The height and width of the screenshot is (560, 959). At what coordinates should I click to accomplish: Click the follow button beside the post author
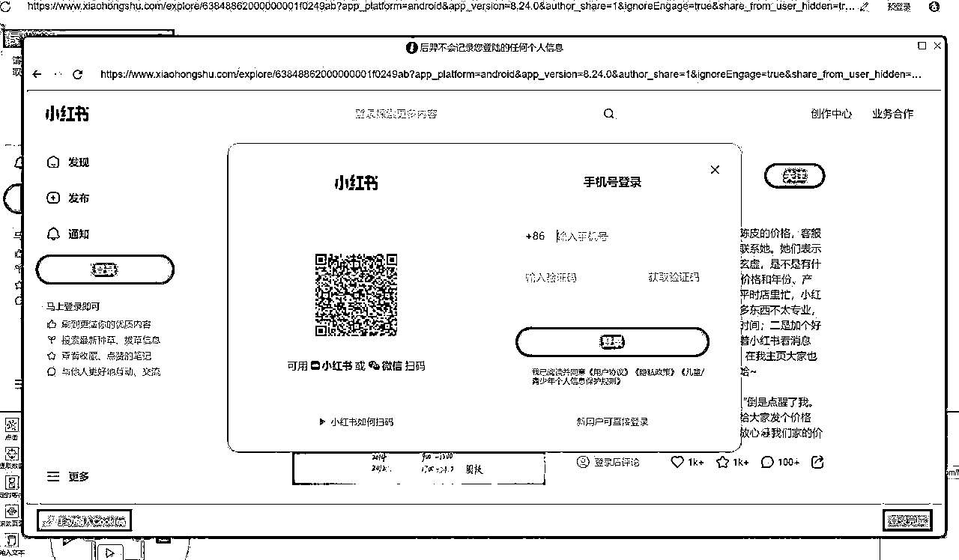(794, 177)
